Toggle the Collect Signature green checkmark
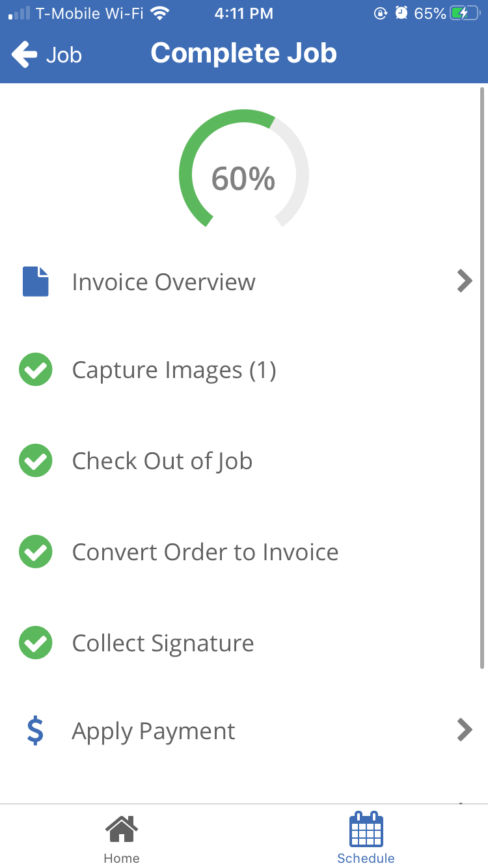Screen dimensions: 488x868 36,643
